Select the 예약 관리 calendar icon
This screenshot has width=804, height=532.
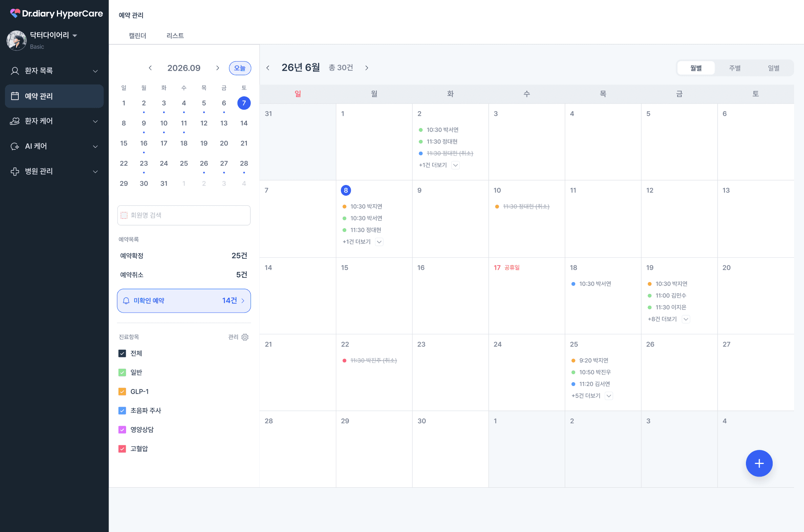tap(15, 96)
